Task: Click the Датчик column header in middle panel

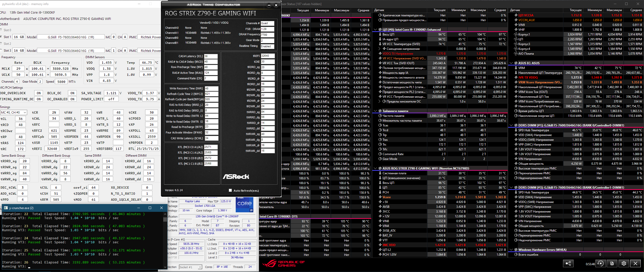Action: (379, 10)
